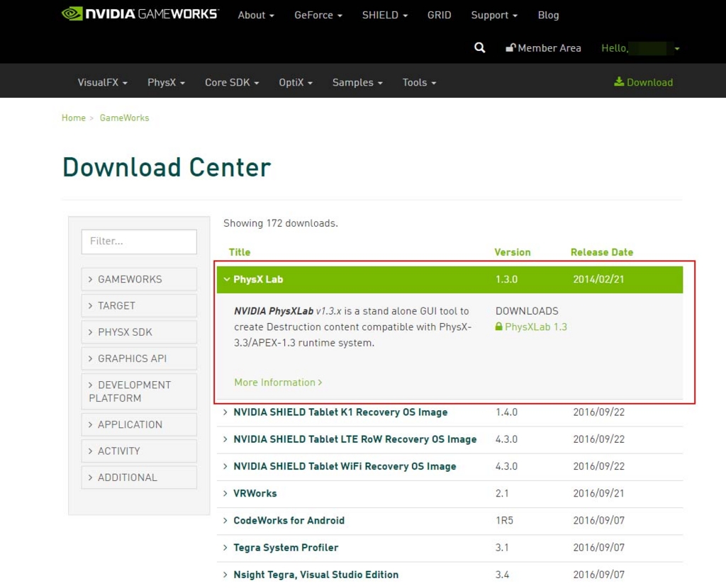Expand the Tegra System Profiler row
The width and height of the screenshot is (726, 588).
[x=449, y=548]
